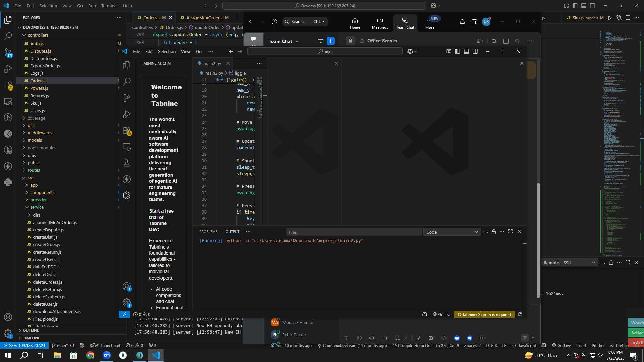The image size is (644, 362).
Task: Toggle panel in DEVOMS title bar
Action: click(x=584, y=6)
